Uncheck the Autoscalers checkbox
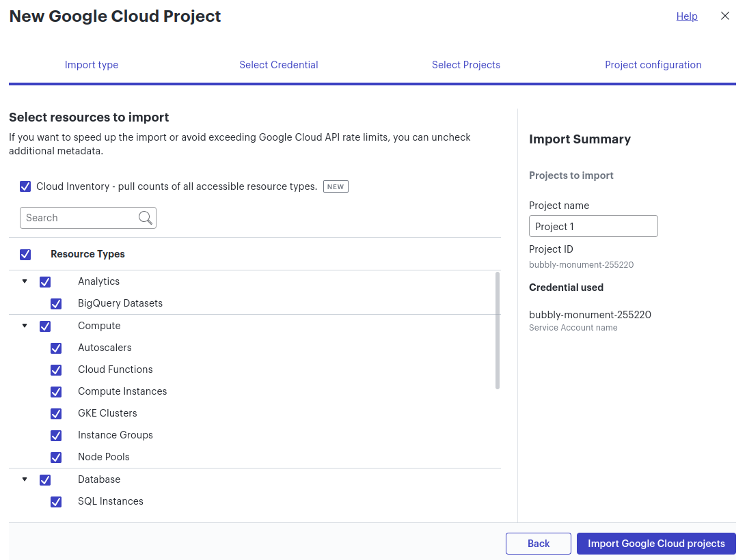Image resolution: width=747 pixels, height=560 pixels. coord(56,348)
